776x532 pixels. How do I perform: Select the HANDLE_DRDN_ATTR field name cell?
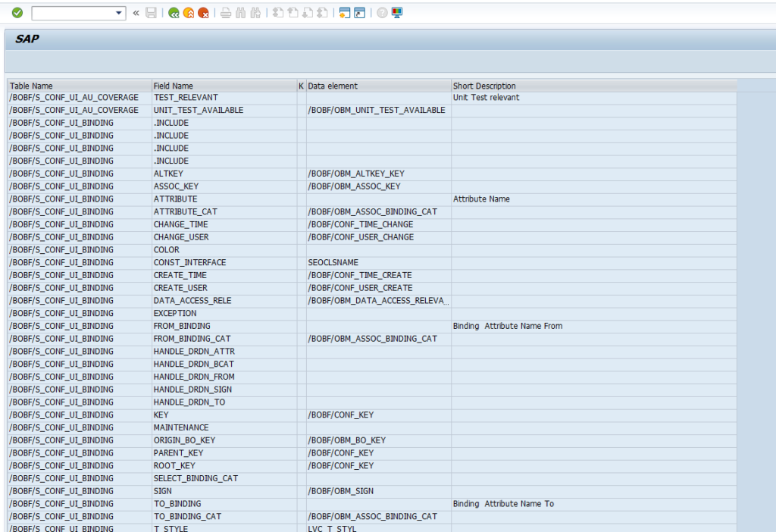tap(224, 352)
